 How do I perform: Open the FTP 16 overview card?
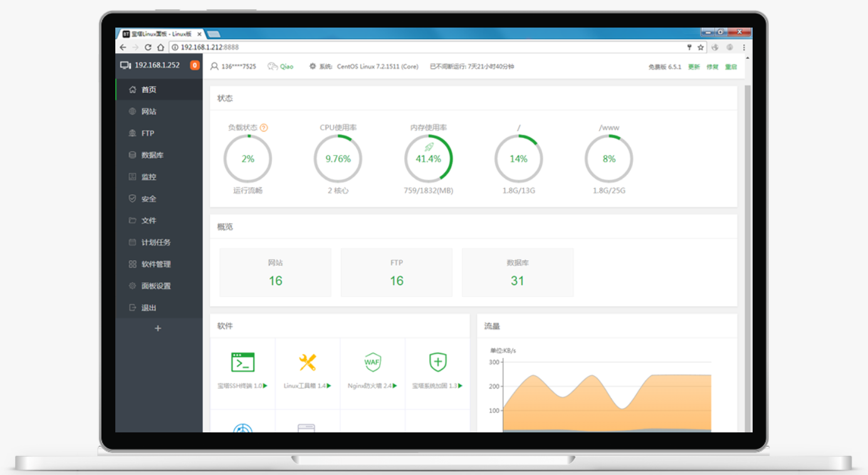[397, 273]
